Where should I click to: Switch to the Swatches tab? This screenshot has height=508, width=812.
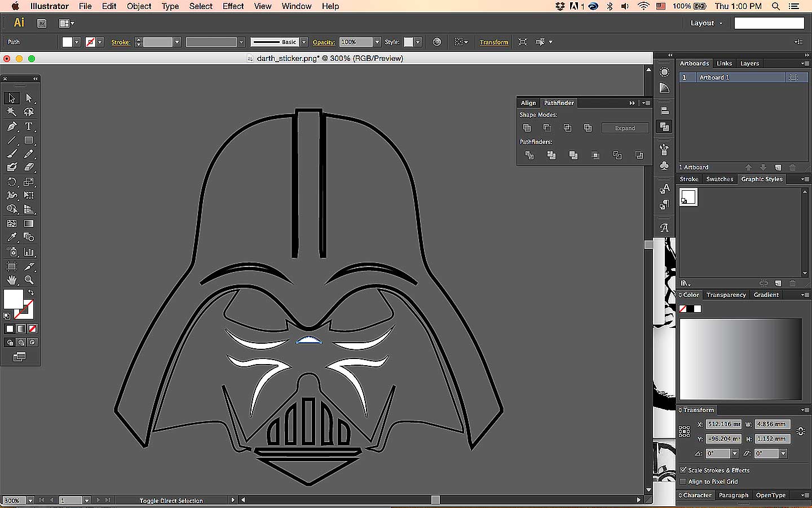point(720,179)
